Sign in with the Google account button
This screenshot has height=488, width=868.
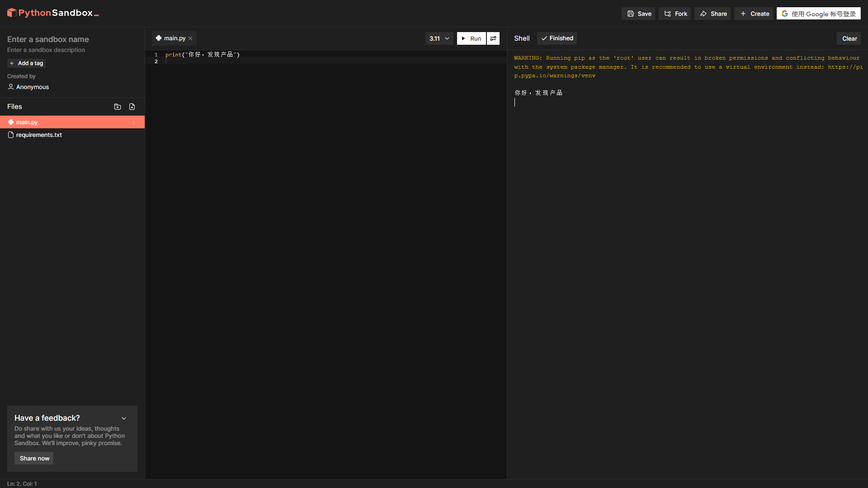pos(818,14)
